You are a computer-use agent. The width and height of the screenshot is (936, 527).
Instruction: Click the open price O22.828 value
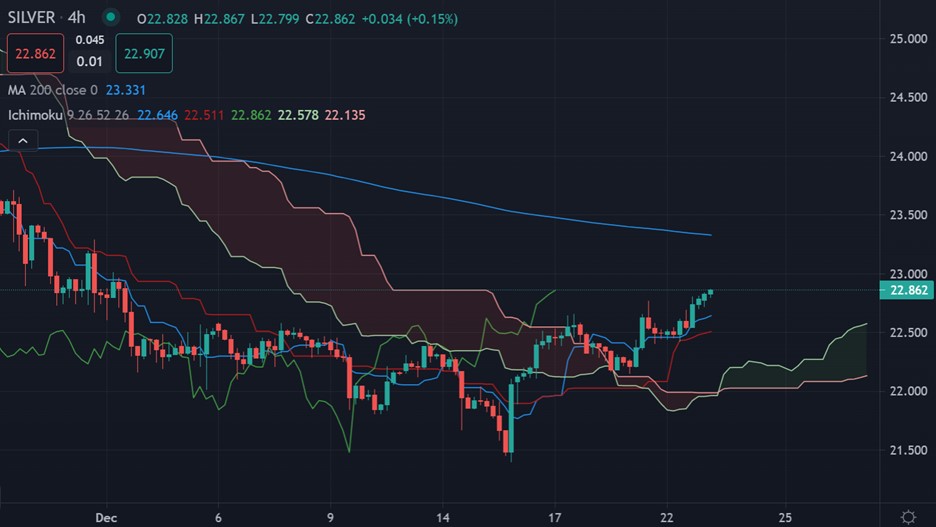[162, 19]
